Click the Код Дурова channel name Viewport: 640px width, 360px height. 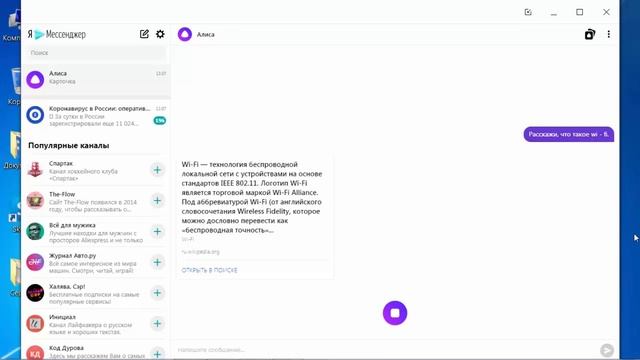(66, 348)
